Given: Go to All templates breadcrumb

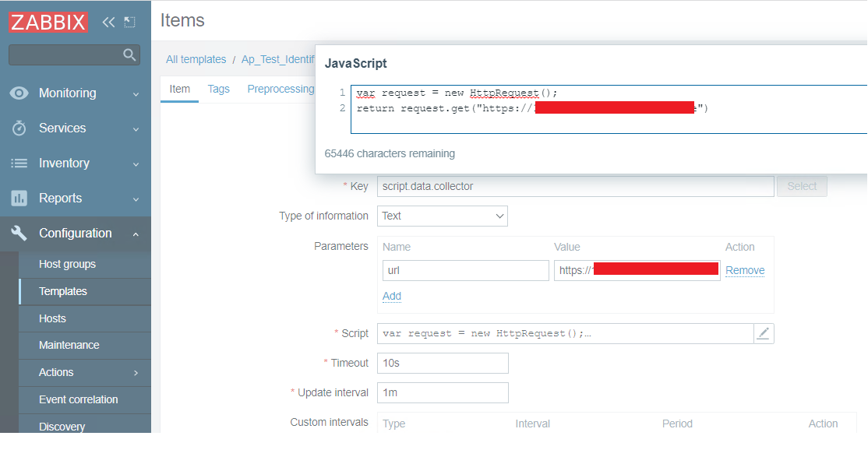Looking at the screenshot, I should click(196, 59).
